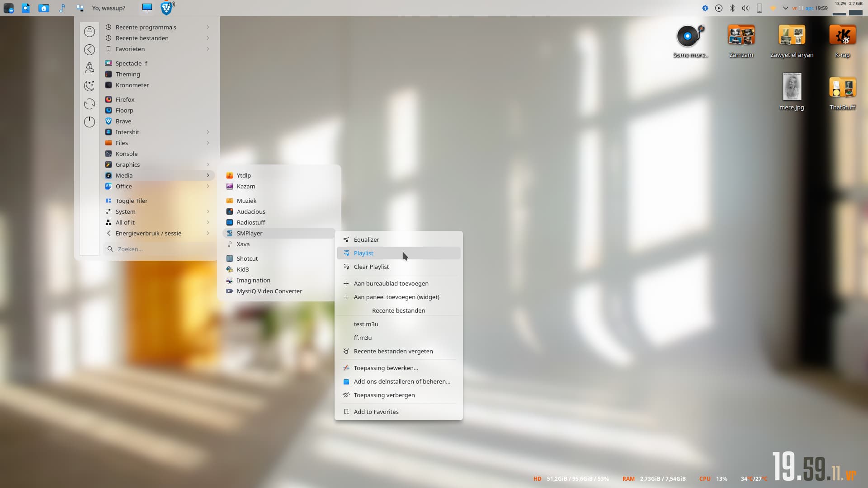The width and height of the screenshot is (868, 488).
Task: Launch Kazam screen recorder
Action: (x=279, y=186)
